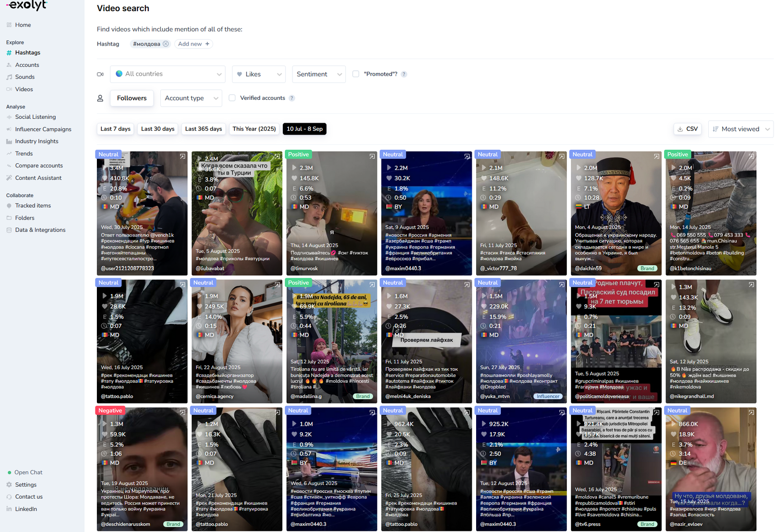Select the Last 30 days range
The image size is (775, 532).
[157, 129]
